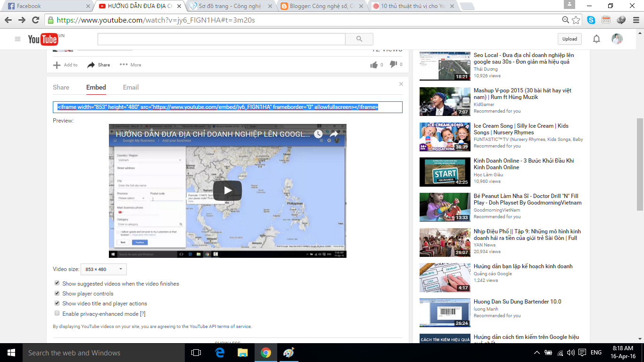Image resolution: width=644 pixels, height=362 pixels.
Task: Click the browser address bar URL
Action: coord(156,20)
